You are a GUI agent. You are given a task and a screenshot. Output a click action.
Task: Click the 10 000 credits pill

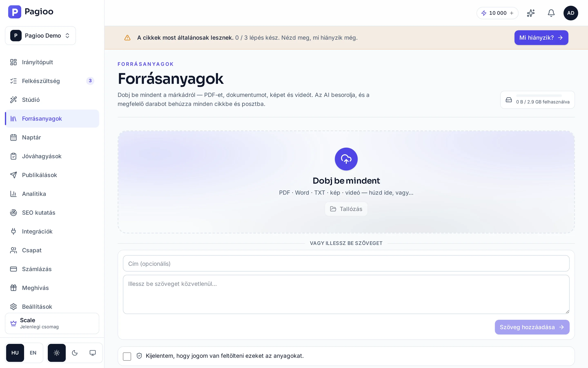coord(497,13)
